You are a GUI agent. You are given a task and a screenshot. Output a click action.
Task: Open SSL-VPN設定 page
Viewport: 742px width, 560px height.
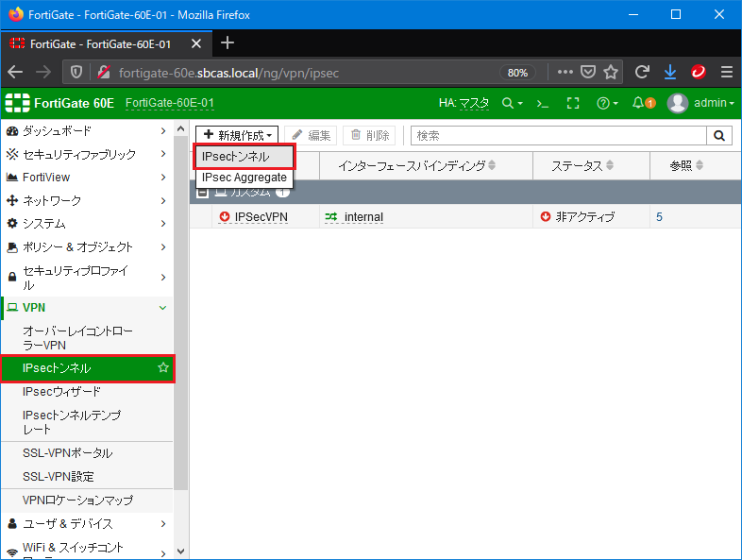click(87, 476)
